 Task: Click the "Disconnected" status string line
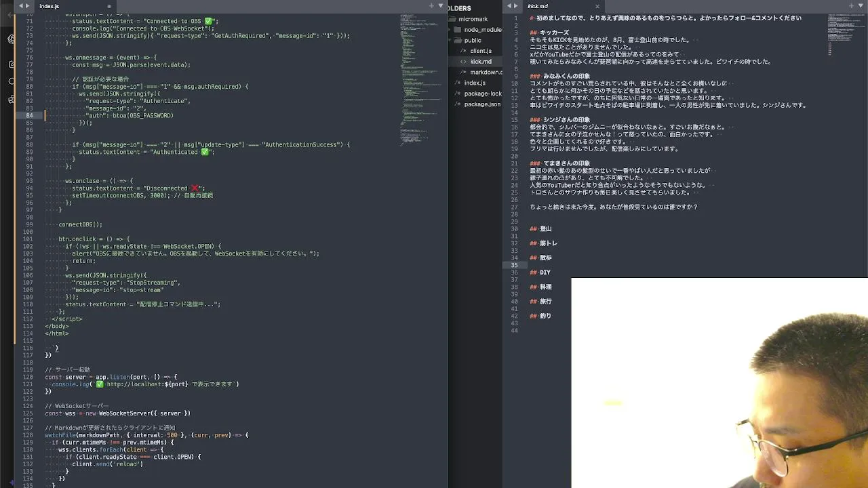pyautogui.click(x=138, y=188)
